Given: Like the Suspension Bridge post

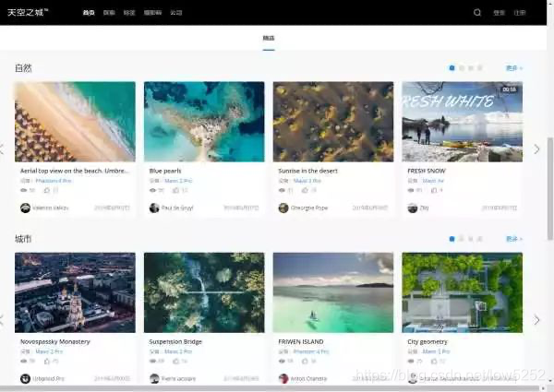Looking at the screenshot, I should pos(175,361).
